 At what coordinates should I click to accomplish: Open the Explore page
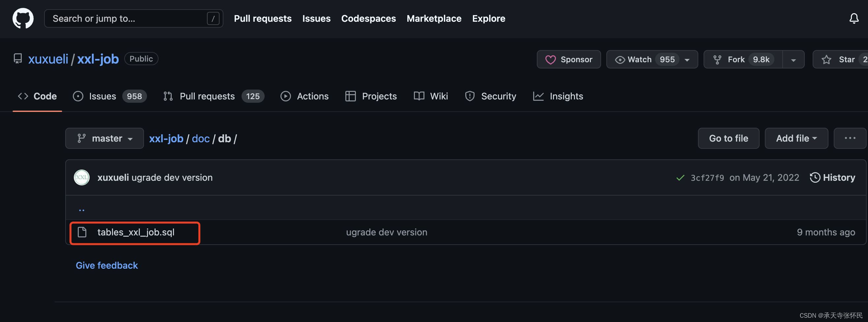pos(488,18)
